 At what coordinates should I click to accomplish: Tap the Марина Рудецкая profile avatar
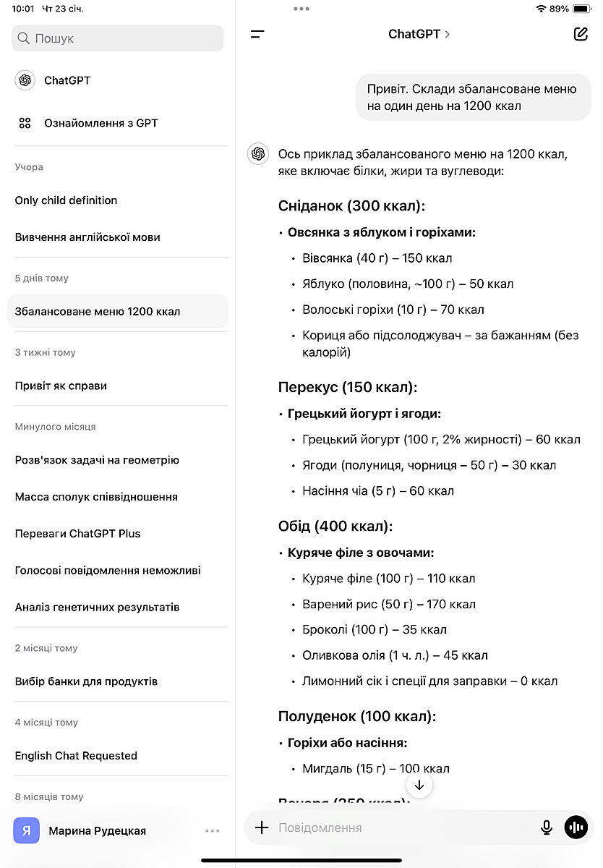click(x=27, y=831)
